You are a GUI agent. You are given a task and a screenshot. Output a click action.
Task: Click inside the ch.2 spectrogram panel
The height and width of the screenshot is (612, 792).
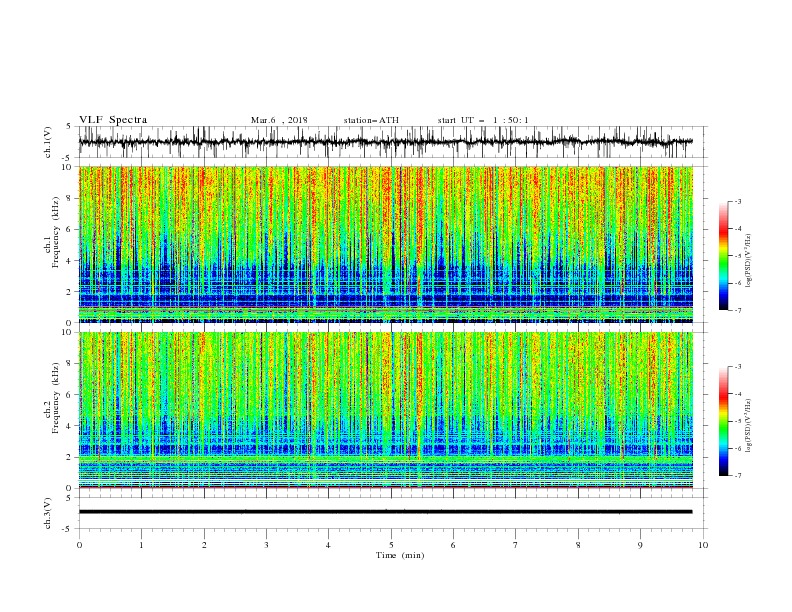tap(385, 410)
